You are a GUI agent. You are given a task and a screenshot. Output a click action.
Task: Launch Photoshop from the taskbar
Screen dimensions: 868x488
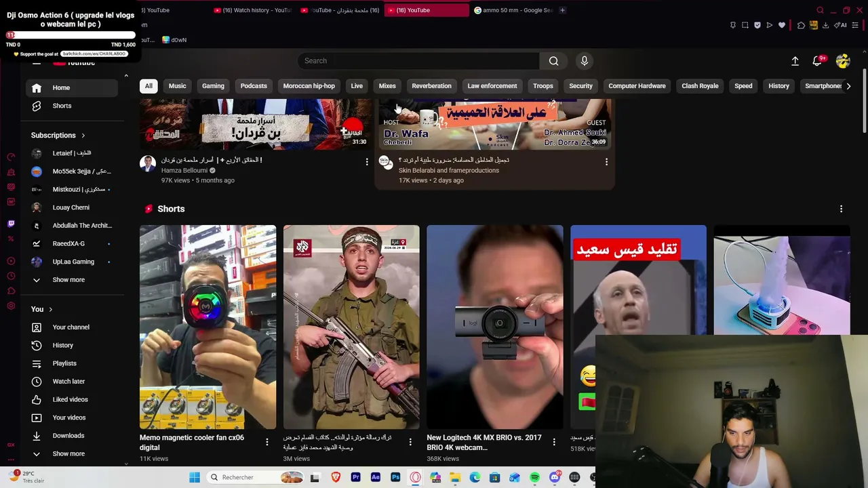(x=395, y=477)
